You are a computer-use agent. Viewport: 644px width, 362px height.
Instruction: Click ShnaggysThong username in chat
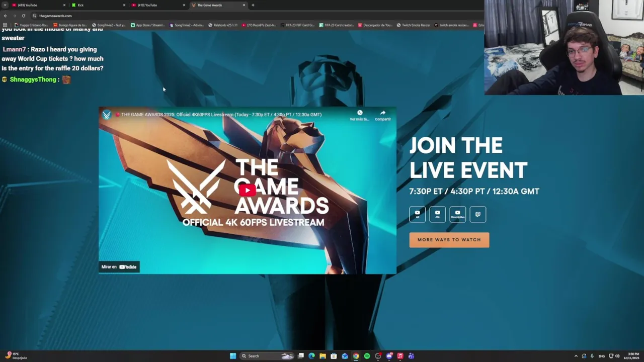(x=33, y=79)
